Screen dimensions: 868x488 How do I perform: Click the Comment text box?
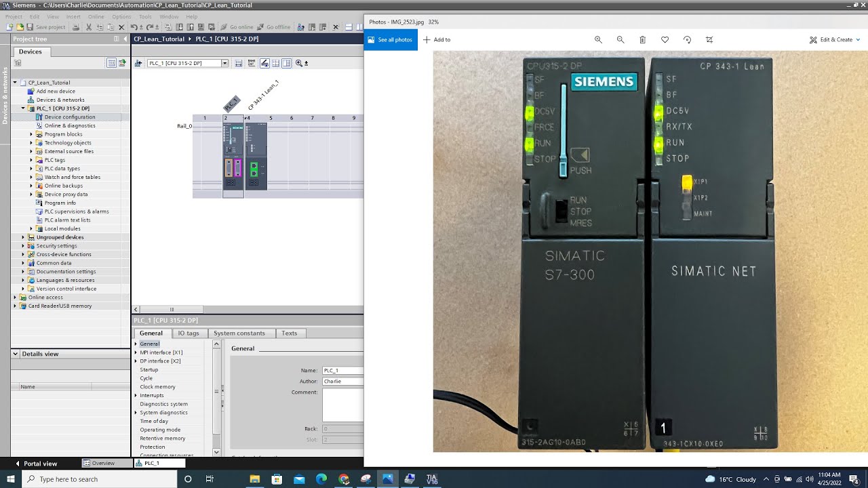point(342,405)
